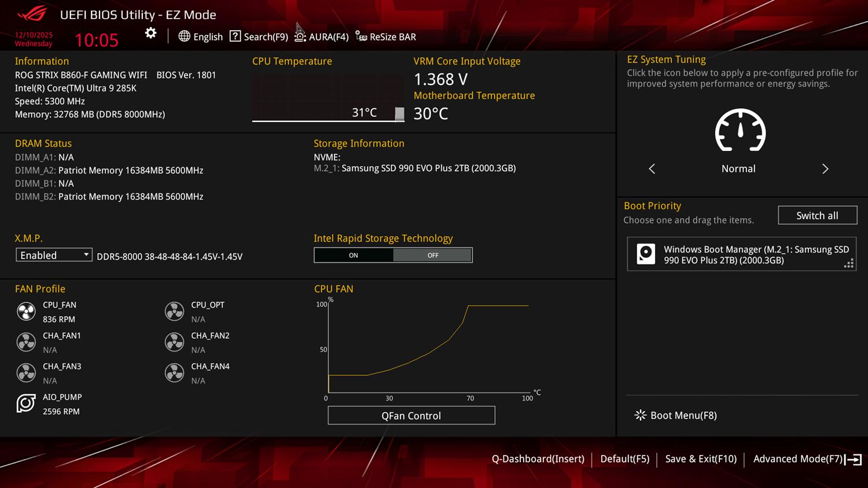868x488 pixels.
Task: Switch to next EZ tuning profile arrow
Action: tap(825, 169)
